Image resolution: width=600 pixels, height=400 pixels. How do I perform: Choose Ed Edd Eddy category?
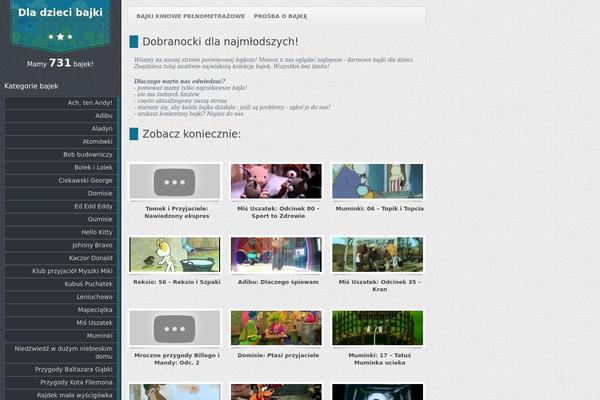[x=61, y=206]
